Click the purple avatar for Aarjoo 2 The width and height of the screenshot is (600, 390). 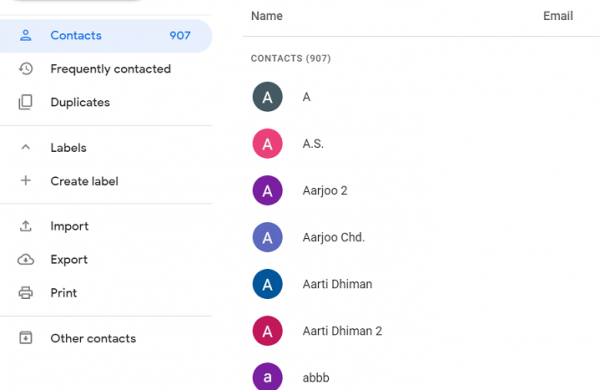tap(267, 190)
